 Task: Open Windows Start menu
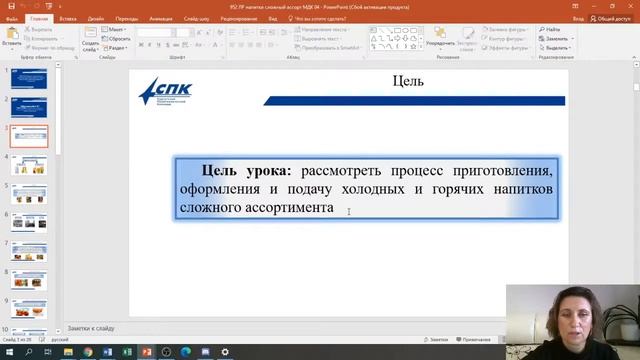9,351
